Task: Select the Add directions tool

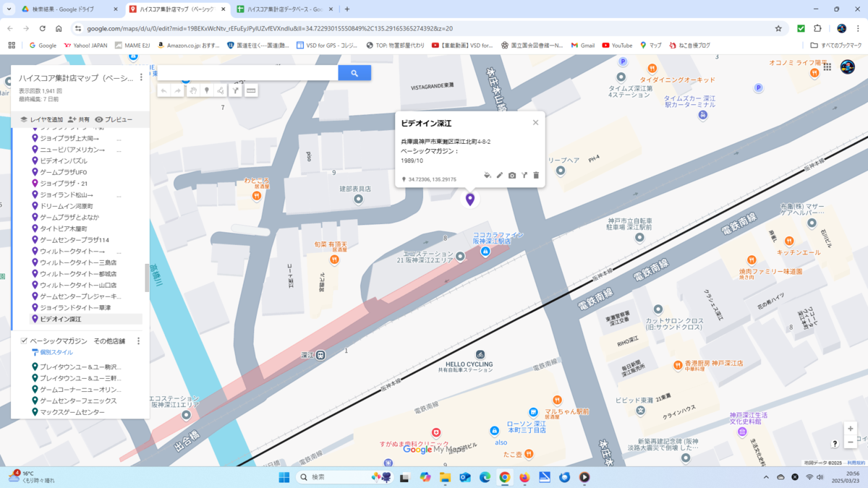Action: (x=236, y=90)
